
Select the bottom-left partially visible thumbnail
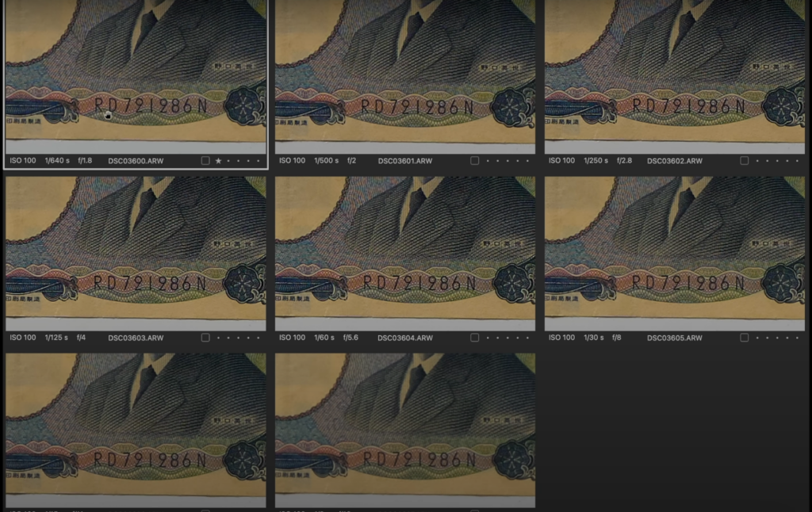tap(136, 428)
